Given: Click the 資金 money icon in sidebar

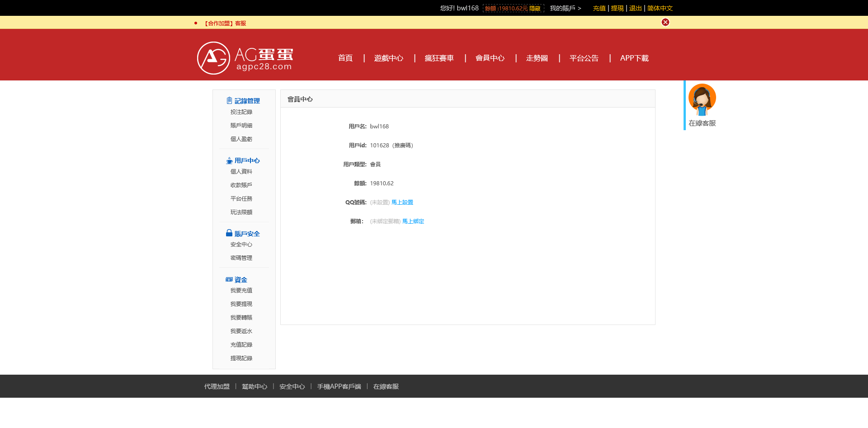Looking at the screenshot, I should coord(229,279).
